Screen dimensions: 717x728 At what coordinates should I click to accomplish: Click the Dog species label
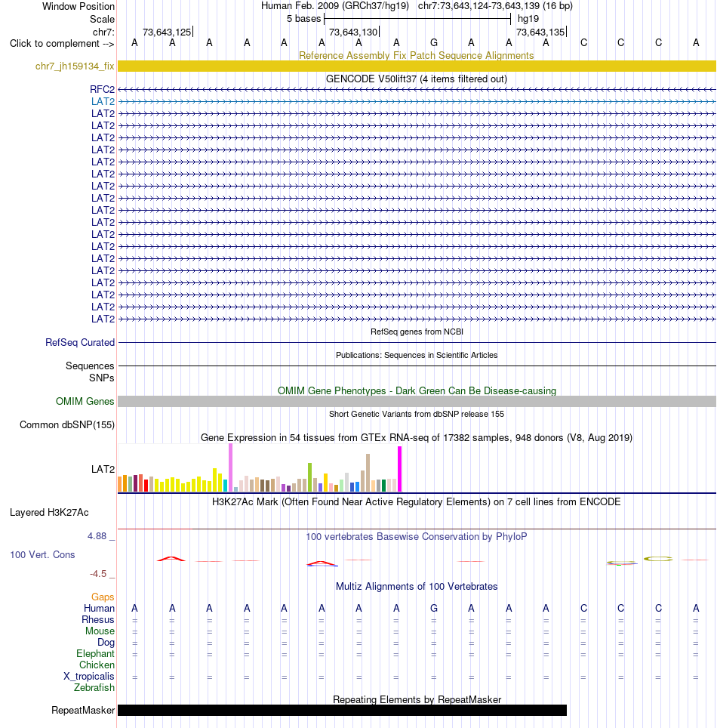click(x=106, y=642)
